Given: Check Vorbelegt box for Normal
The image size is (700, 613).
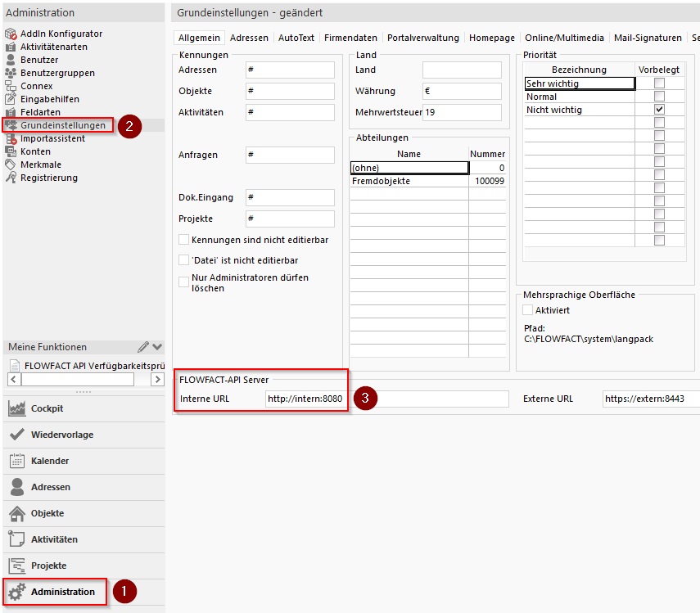Looking at the screenshot, I should point(659,97).
